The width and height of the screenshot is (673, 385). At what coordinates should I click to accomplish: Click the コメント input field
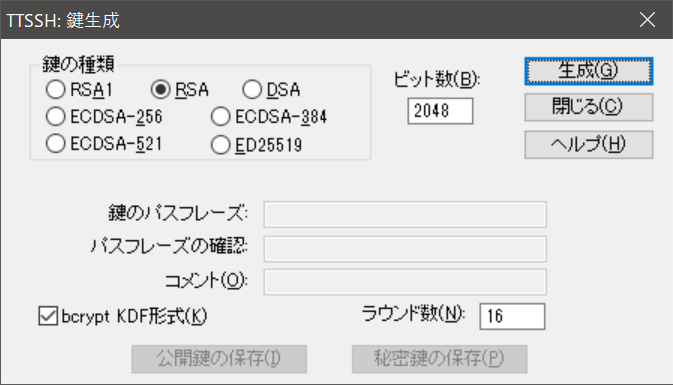coord(405,282)
